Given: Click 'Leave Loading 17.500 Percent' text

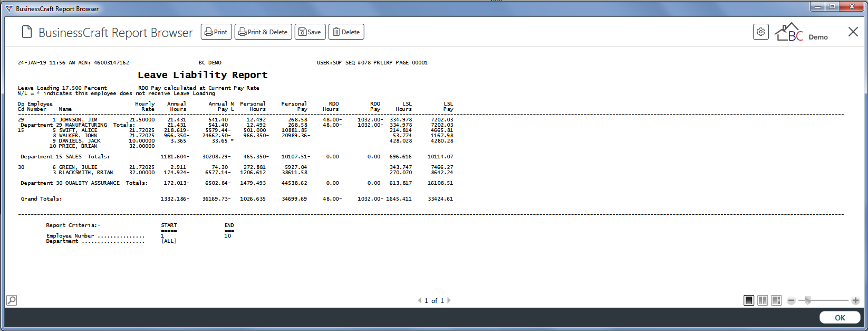Looking at the screenshot, I should (x=62, y=88).
